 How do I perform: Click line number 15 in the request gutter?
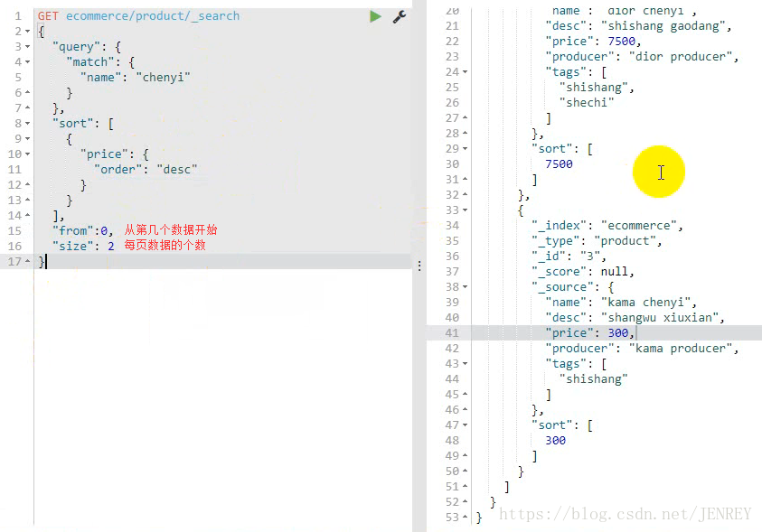click(x=14, y=231)
